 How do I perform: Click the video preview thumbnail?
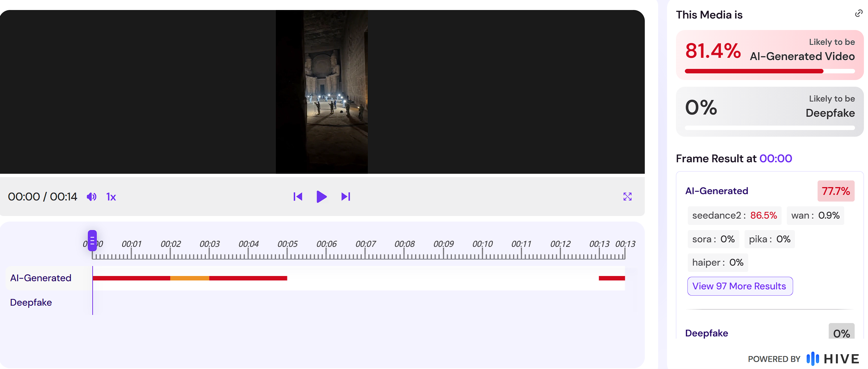(322, 92)
